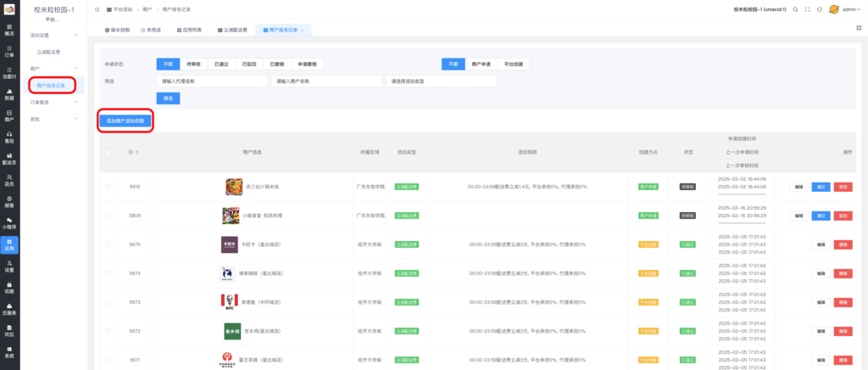Open the 小程序 sidebar icon
868x370 pixels.
pos(9,222)
